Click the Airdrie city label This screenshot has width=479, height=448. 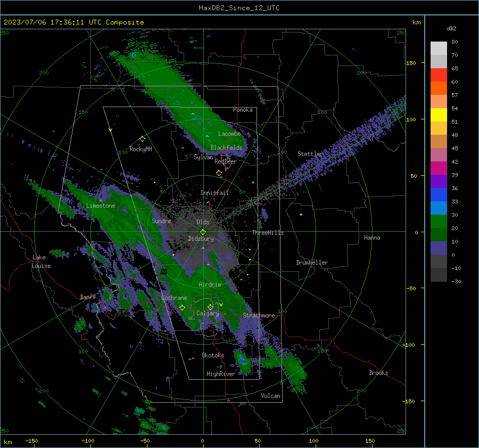[210, 284]
